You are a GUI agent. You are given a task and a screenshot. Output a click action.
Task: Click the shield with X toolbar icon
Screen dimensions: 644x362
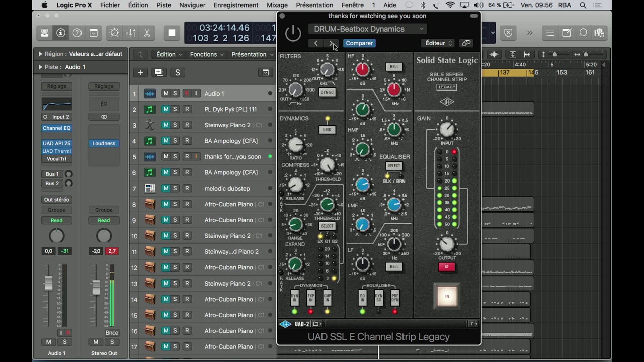(508, 33)
